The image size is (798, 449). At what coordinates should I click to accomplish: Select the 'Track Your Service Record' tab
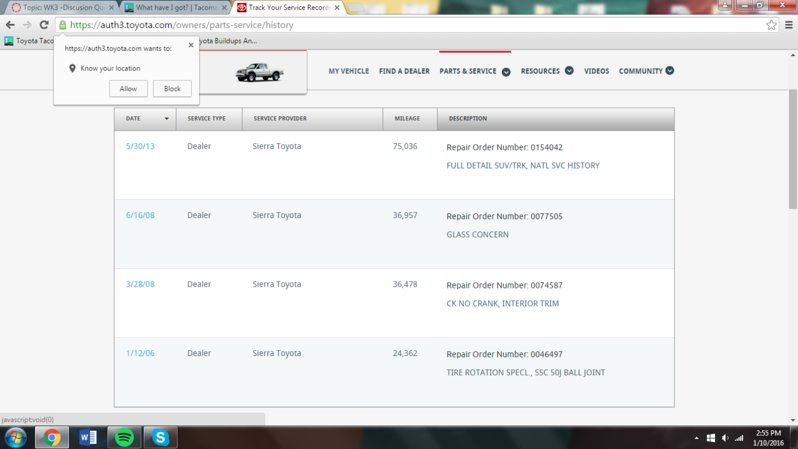pyautogui.click(x=288, y=8)
